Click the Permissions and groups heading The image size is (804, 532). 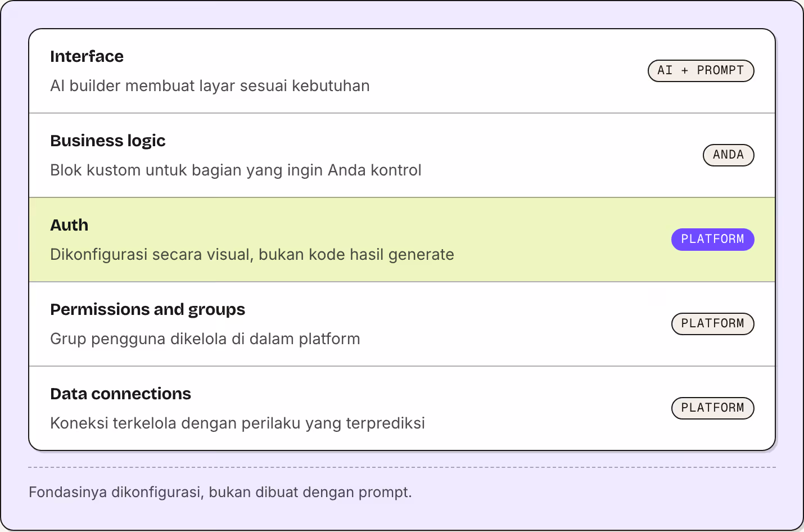tap(147, 309)
